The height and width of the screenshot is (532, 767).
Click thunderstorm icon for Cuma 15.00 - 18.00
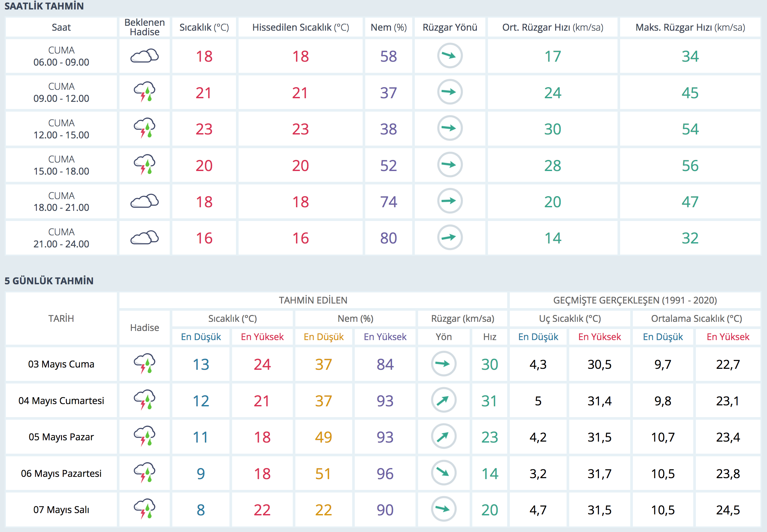[144, 165]
